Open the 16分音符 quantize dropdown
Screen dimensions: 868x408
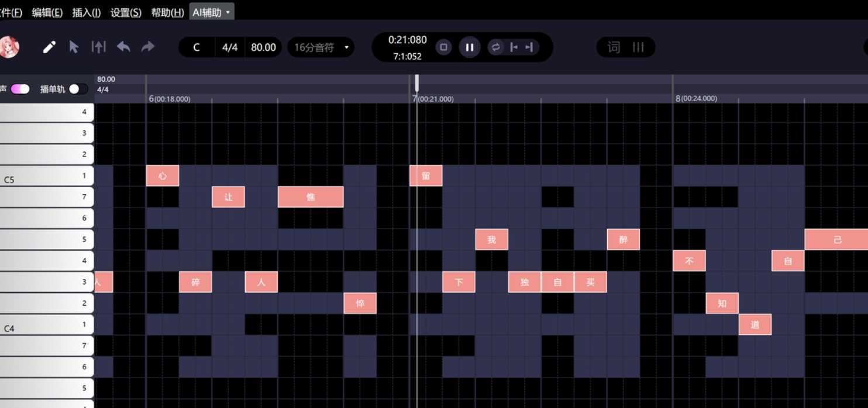[321, 47]
